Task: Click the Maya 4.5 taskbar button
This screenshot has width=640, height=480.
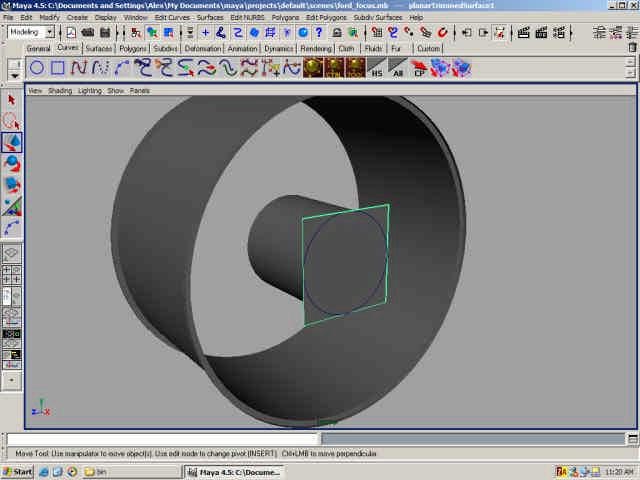Action: pos(236,471)
